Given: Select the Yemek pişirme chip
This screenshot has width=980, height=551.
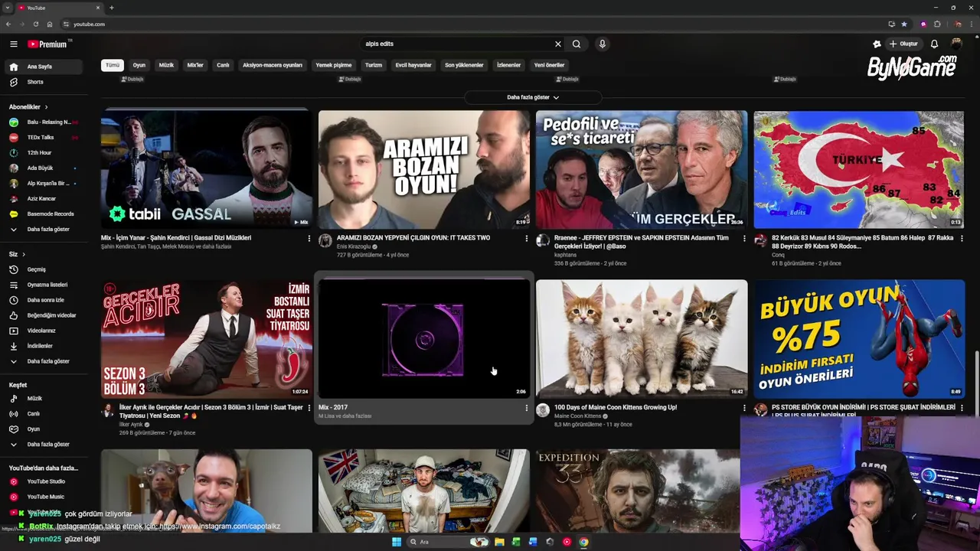Looking at the screenshot, I should click(x=334, y=65).
